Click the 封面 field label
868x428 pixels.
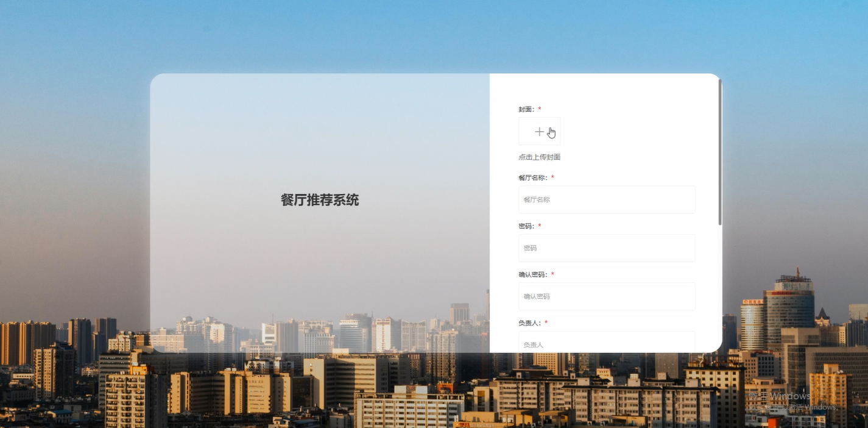pos(526,109)
